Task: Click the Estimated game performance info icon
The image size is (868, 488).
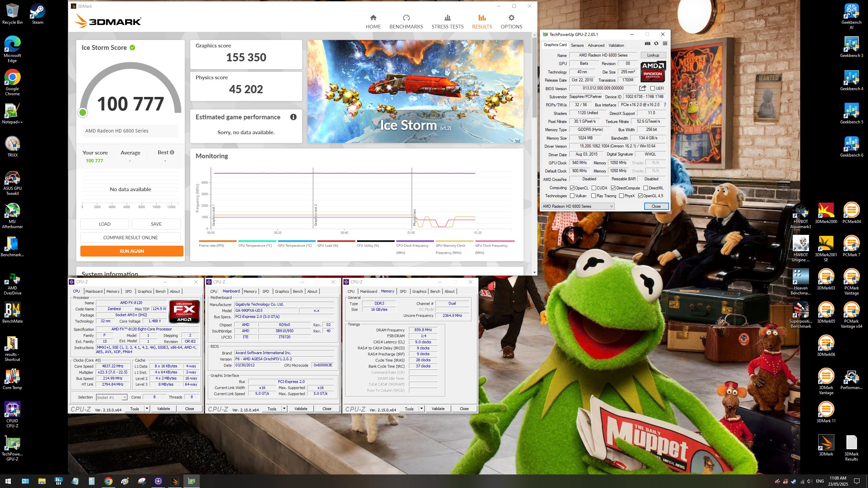Action: pos(293,117)
